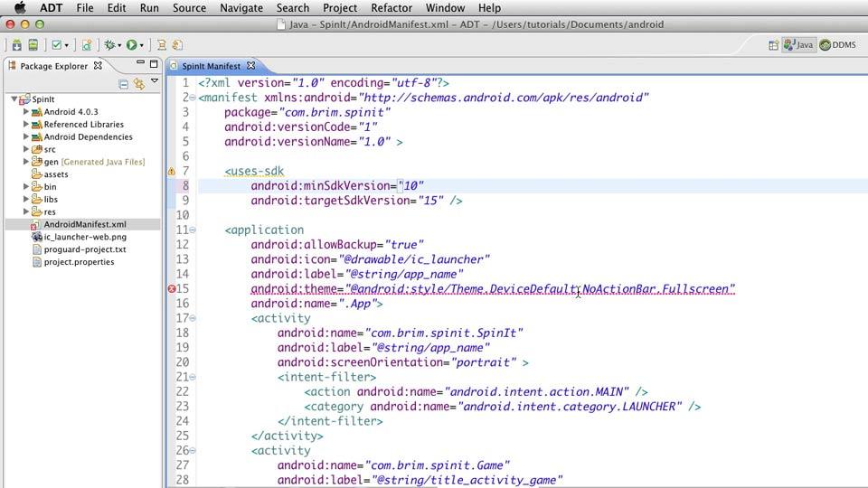Select AndroidManifest.xml in Package Explorer
868x488 pixels.
pos(83,224)
